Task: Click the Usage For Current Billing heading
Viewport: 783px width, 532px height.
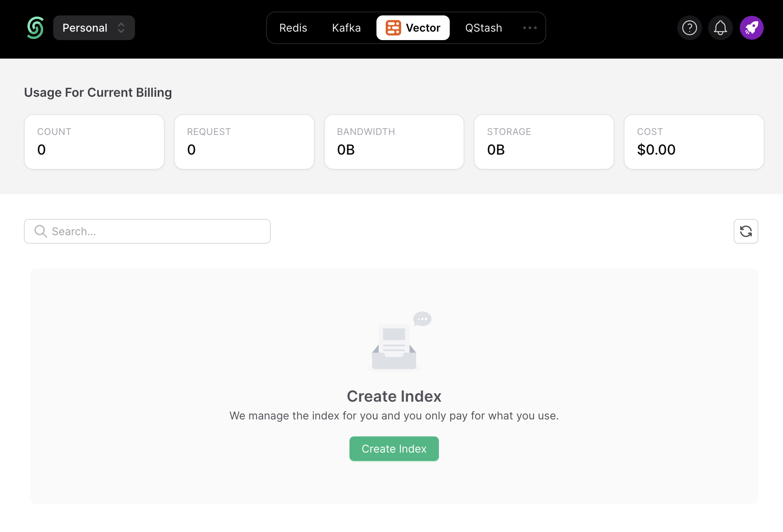Action: [x=98, y=92]
